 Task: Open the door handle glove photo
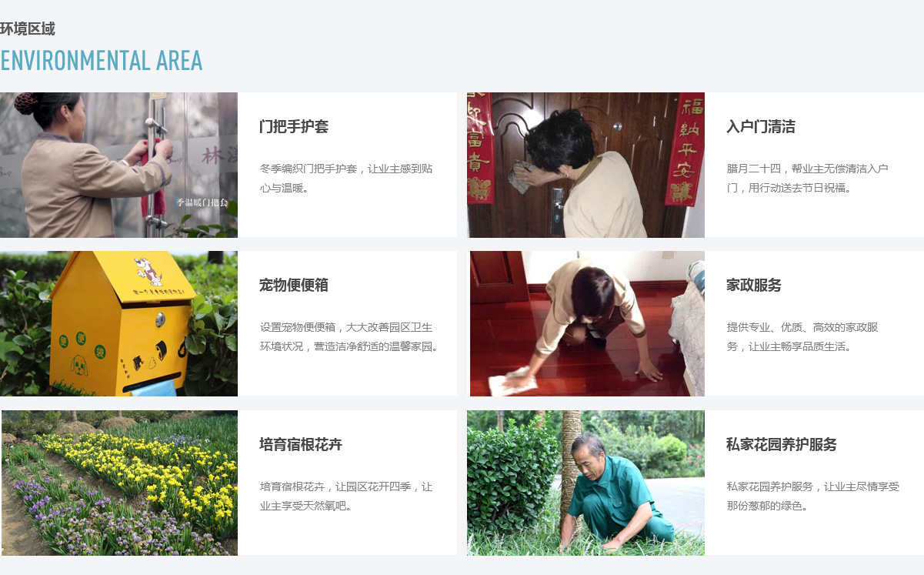click(x=118, y=165)
